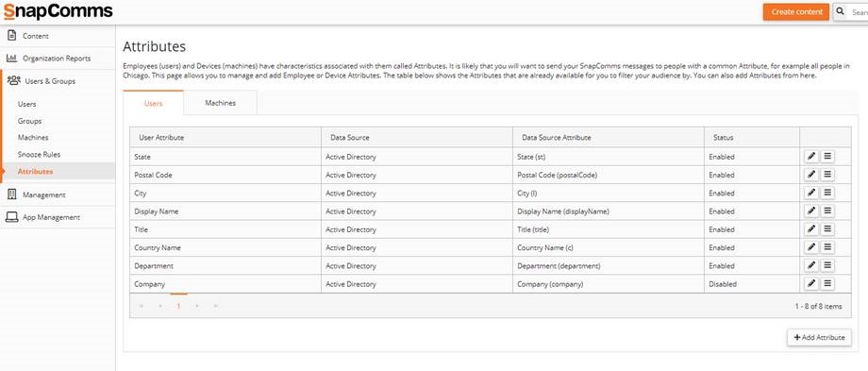Open menu icon for Department row
This screenshot has height=371, width=868.
[x=827, y=266]
